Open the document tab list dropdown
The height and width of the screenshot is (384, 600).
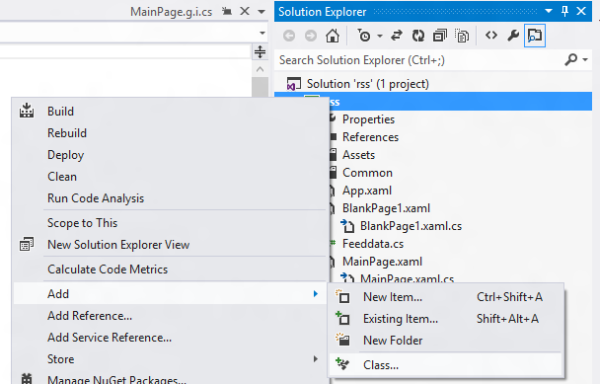pyautogui.click(x=261, y=12)
